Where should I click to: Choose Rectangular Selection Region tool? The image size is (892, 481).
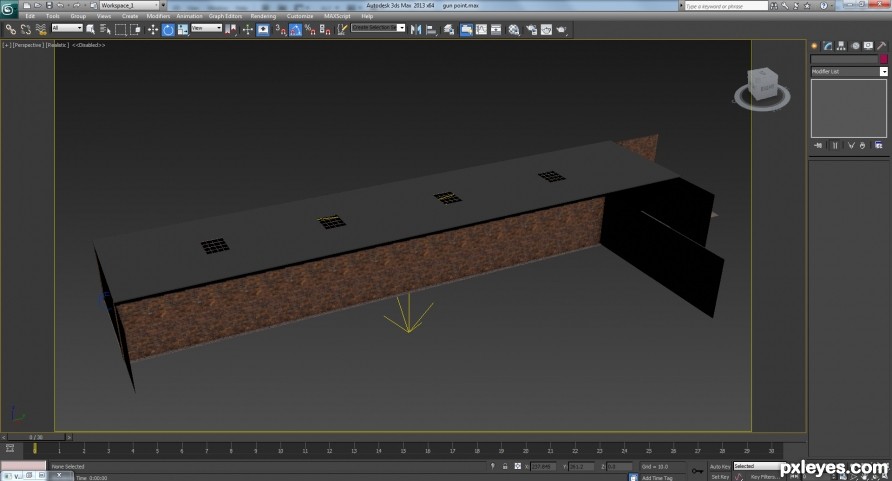[x=120, y=30]
